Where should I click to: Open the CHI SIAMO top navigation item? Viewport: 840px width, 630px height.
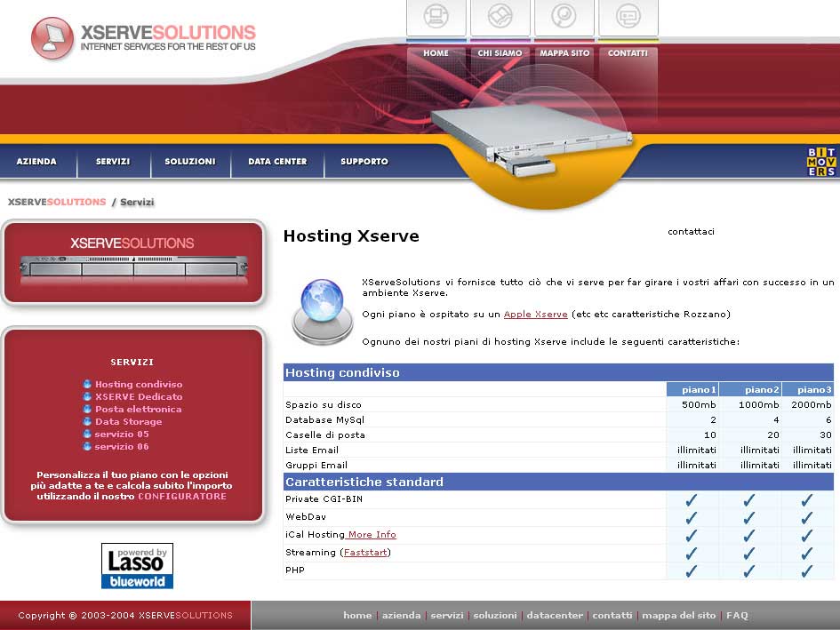point(500,53)
